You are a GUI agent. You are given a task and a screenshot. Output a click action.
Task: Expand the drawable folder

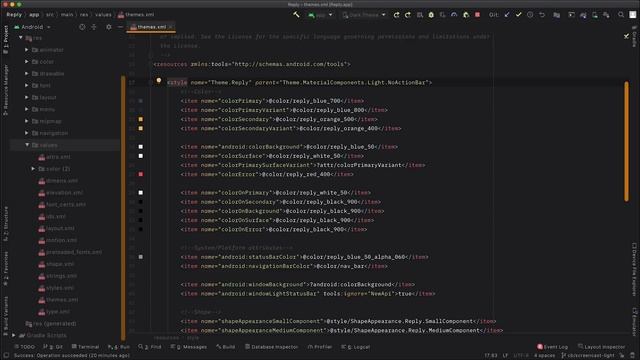(27, 73)
